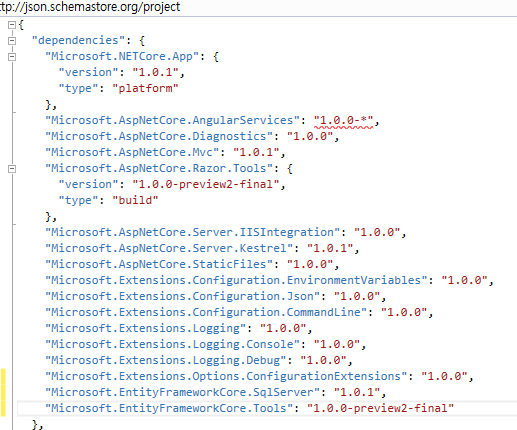Collapse the Microsoft.AspNetCore.Razor.Tools block
Image resolution: width=517 pixels, height=430 pixels.
click(12, 169)
